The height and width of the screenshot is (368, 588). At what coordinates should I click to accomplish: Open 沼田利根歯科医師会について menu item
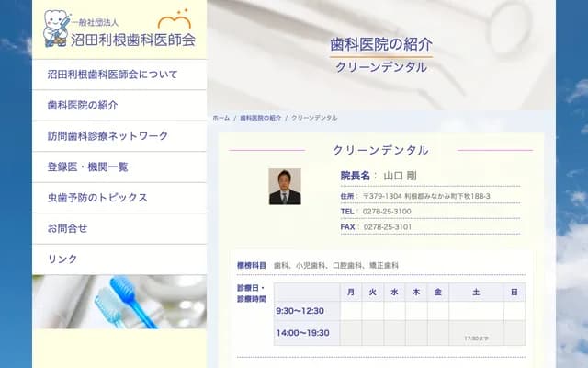112,75
